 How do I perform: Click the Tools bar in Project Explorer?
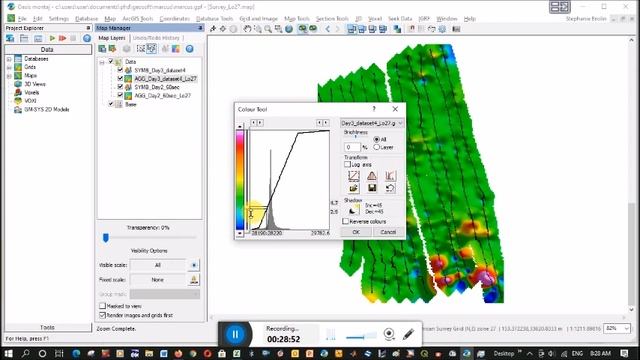[x=48, y=327]
